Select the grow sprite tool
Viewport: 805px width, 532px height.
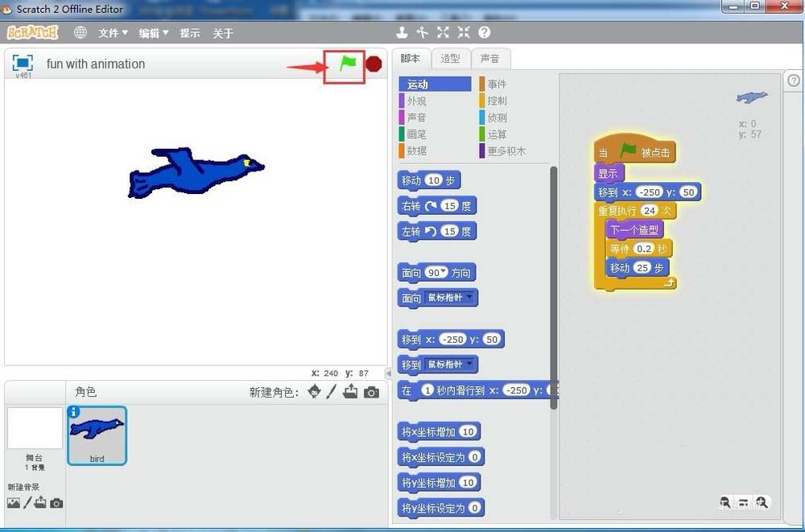[443, 32]
